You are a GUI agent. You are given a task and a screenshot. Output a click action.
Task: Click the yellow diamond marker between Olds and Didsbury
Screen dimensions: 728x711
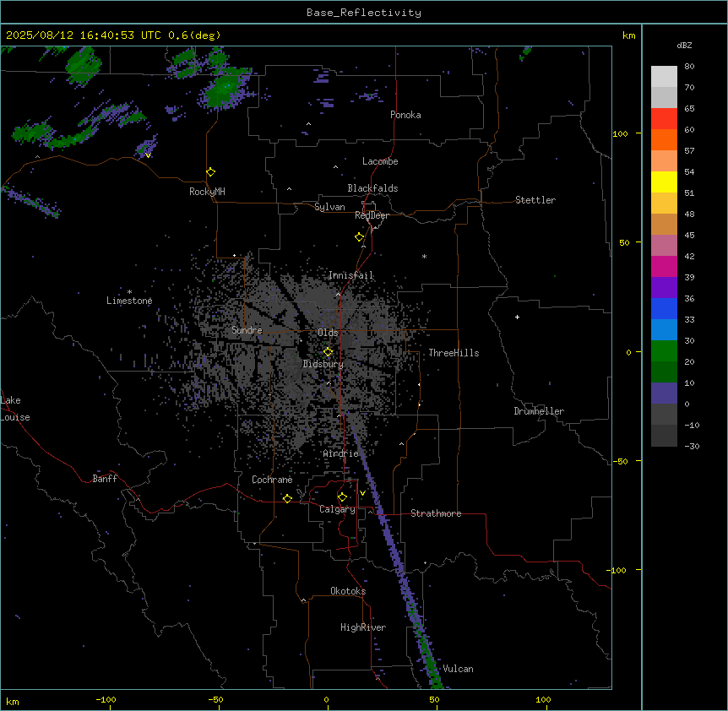point(329,352)
